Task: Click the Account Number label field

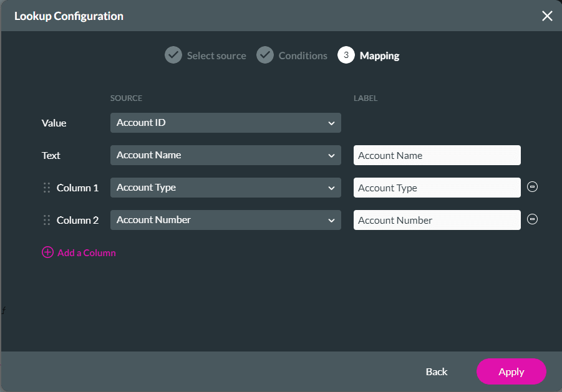Action: [x=437, y=219]
